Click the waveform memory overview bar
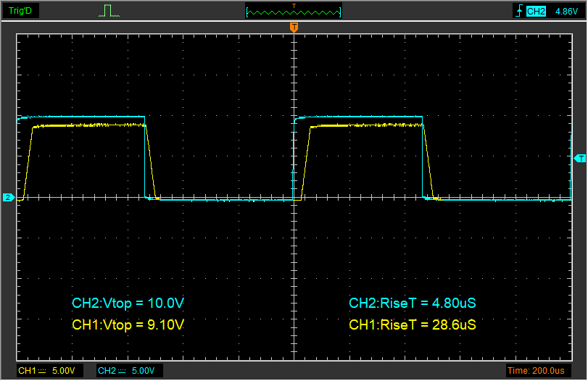The height and width of the screenshot is (381, 588). point(293,12)
